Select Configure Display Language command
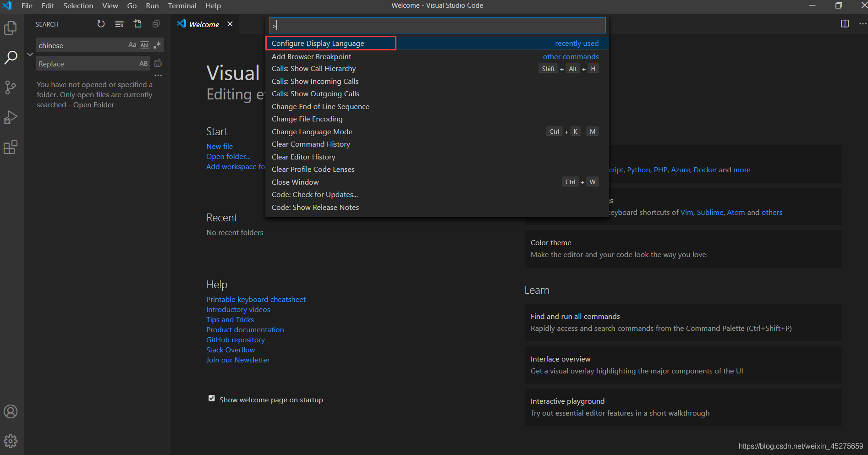 [x=437, y=43]
